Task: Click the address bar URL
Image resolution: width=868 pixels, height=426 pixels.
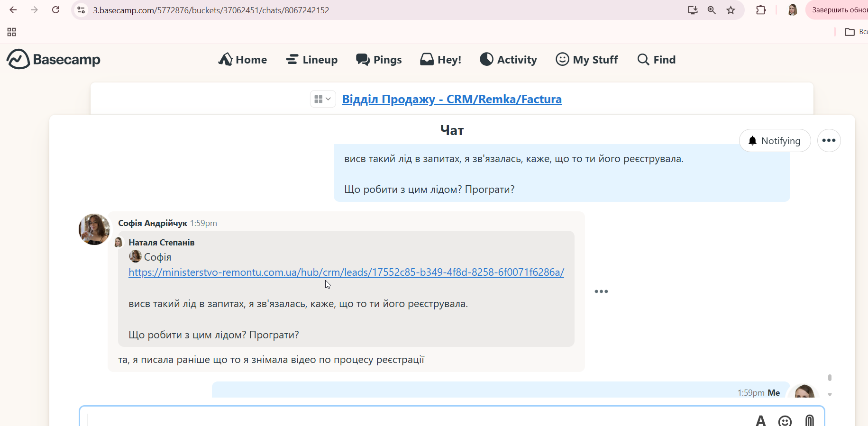Action: point(211,10)
